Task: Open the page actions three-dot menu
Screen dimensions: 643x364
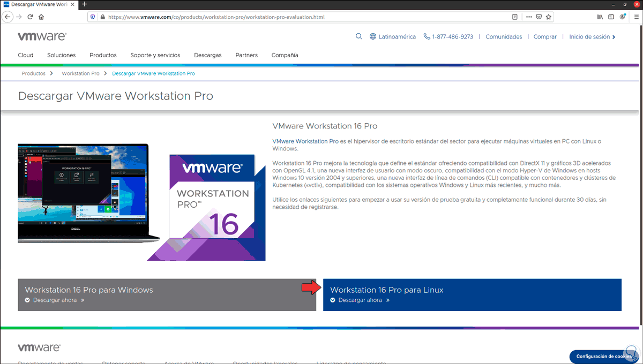Action: (529, 17)
